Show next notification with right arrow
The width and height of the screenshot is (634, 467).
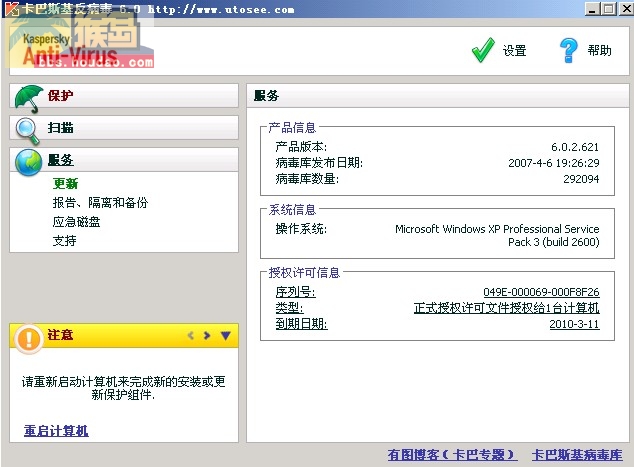[x=207, y=335]
